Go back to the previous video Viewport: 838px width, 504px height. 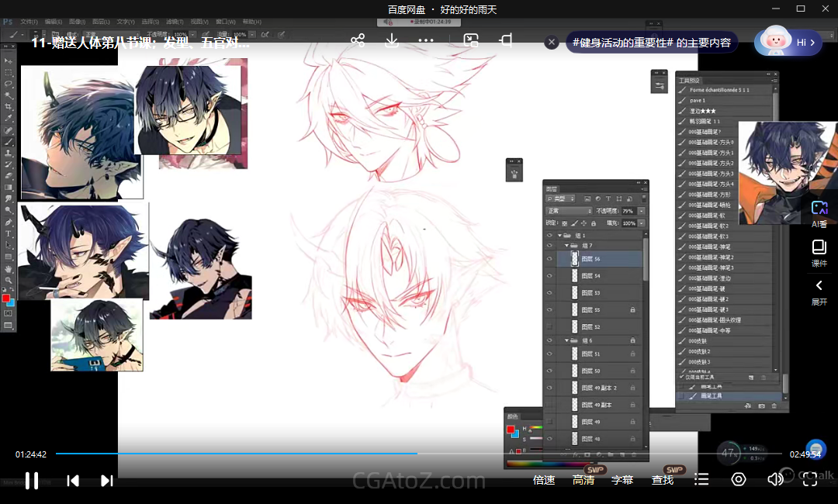(73, 481)
